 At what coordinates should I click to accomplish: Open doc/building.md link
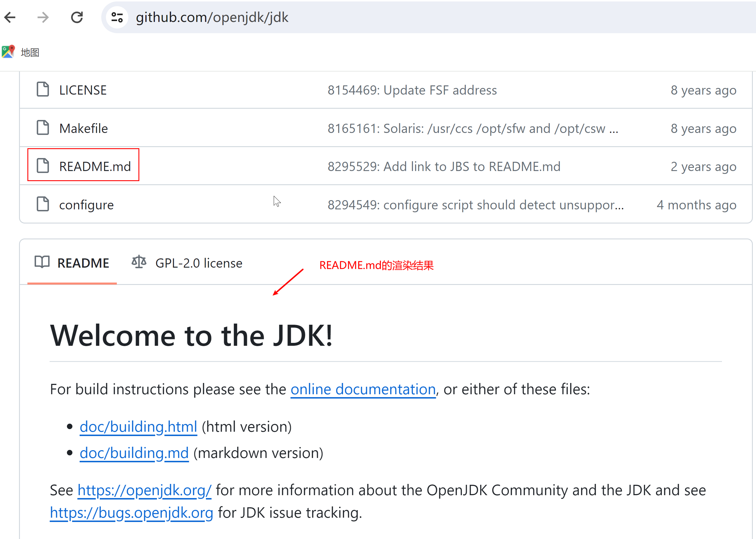click(134, 453)
